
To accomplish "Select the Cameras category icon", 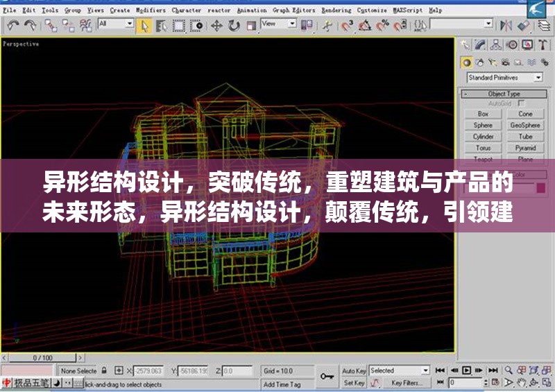I will click(506, 62).
